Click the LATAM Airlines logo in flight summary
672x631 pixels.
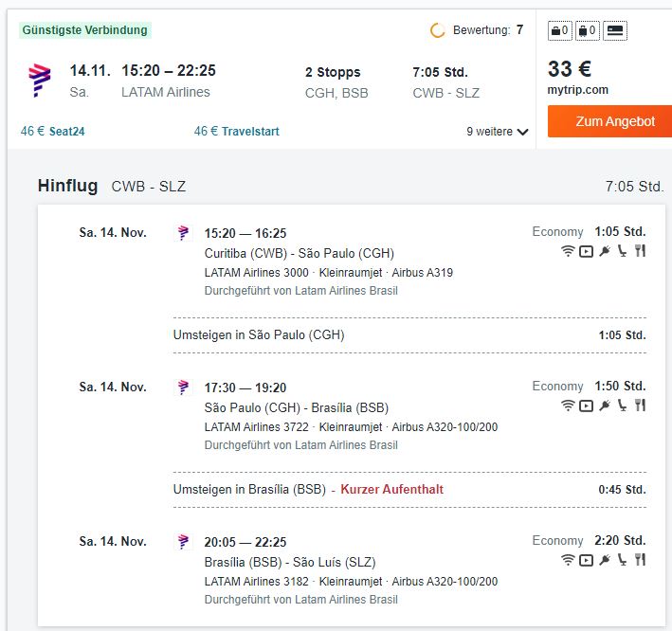(x=40, y=81)
